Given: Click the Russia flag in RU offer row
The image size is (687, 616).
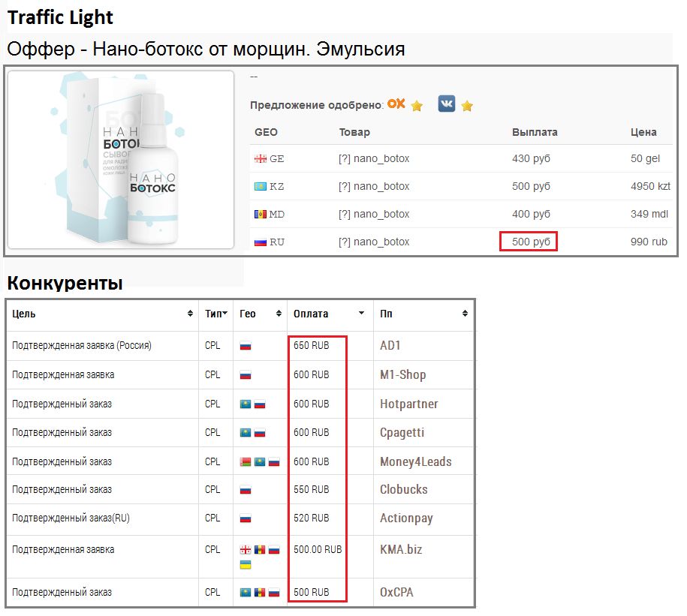Looking at the screenshot, I should 261,242.
